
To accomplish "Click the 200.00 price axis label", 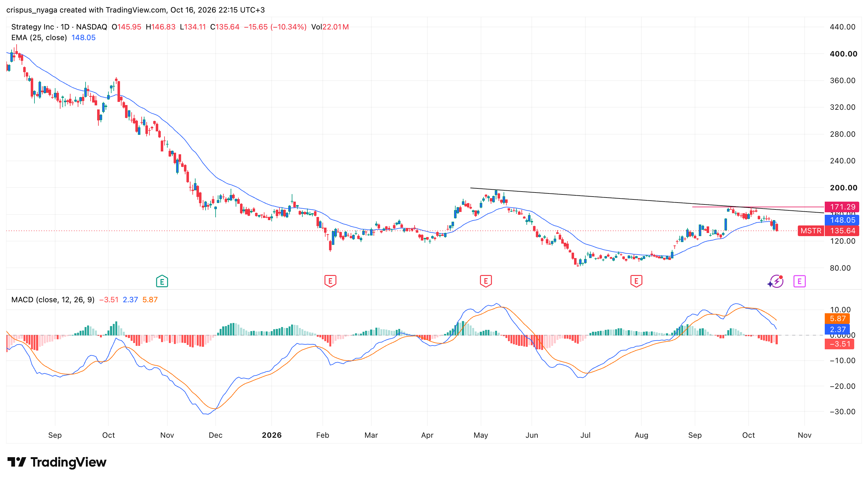I will 843,188.
